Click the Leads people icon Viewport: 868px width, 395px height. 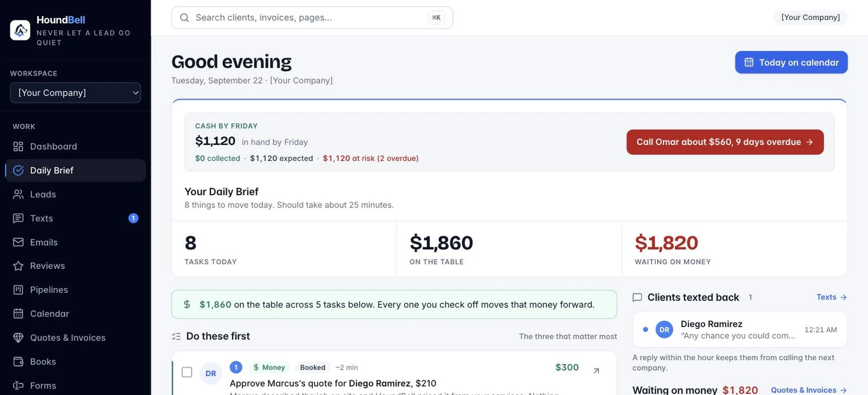18,194
